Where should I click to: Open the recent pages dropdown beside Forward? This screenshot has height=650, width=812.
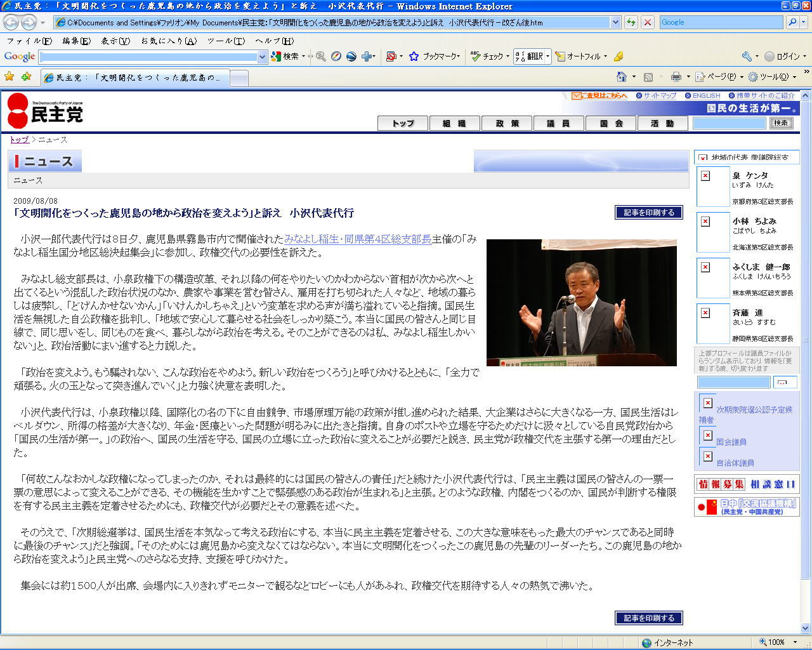click(x=43, y=22)
